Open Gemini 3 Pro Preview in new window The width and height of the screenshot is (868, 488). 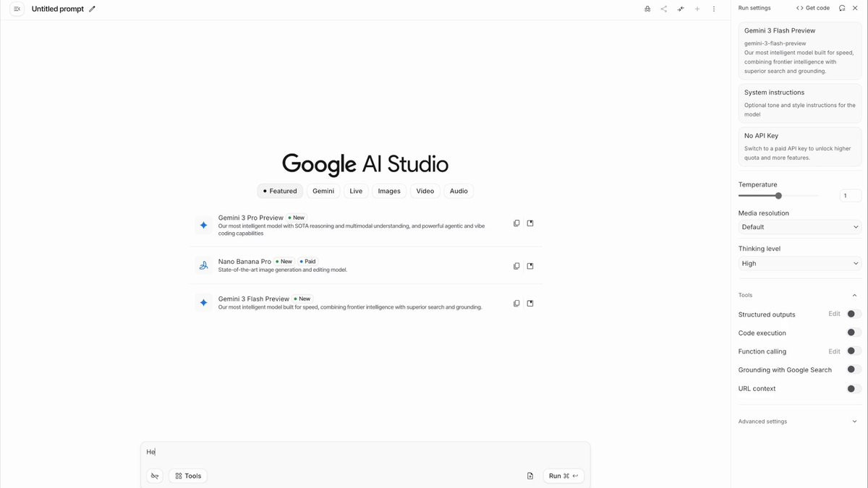[x=530, y=223]
